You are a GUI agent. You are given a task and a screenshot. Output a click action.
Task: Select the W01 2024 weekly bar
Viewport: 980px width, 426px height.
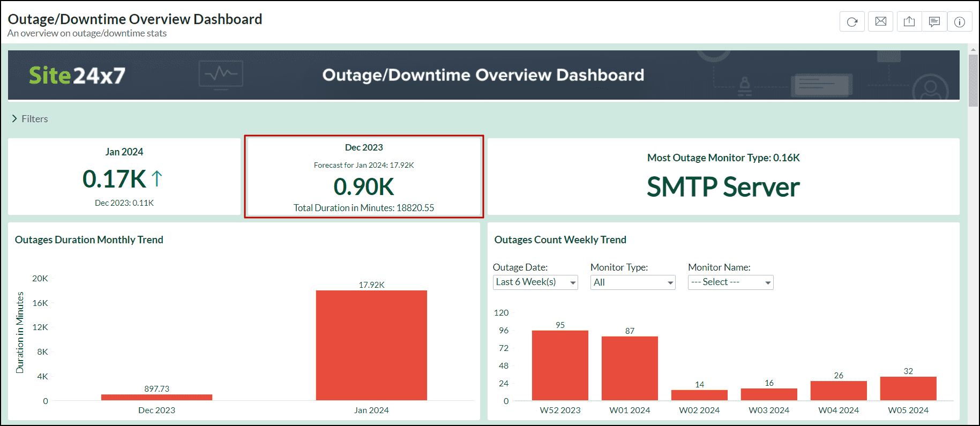click(x=630, y=368)
